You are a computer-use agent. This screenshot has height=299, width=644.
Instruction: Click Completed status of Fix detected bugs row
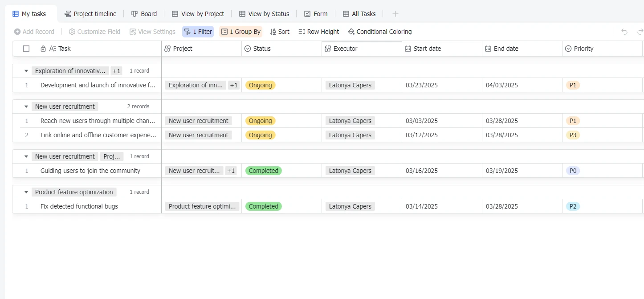point(264,206)
